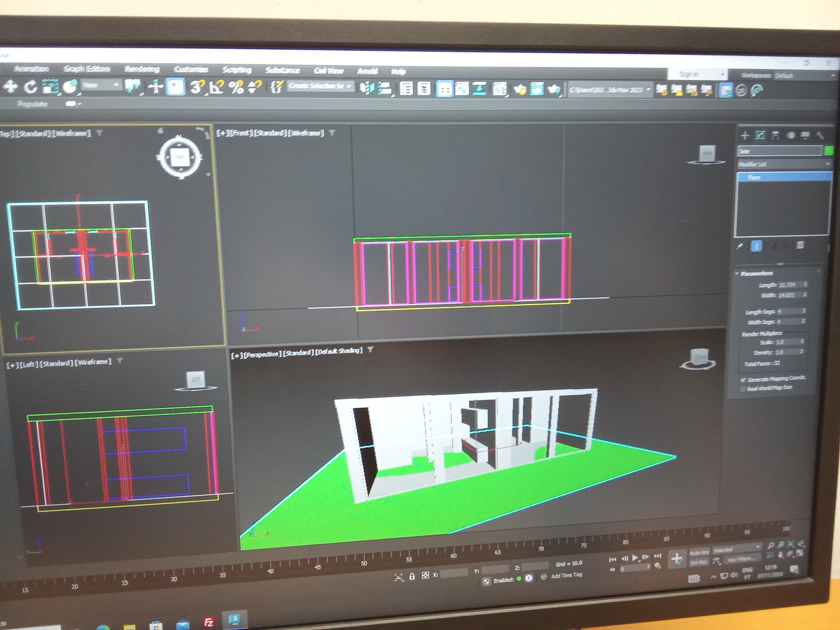
Task: Open the Create command panel tab
Action: (745, 136)
